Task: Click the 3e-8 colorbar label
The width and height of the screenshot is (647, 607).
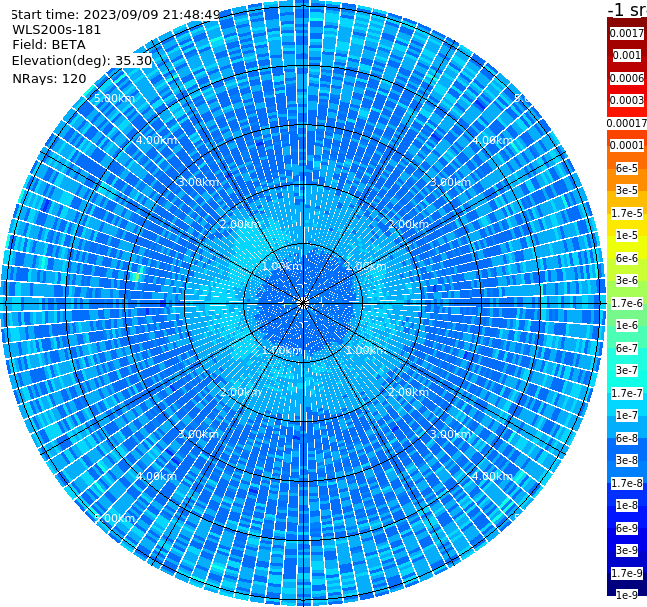Action: [627, 460]
